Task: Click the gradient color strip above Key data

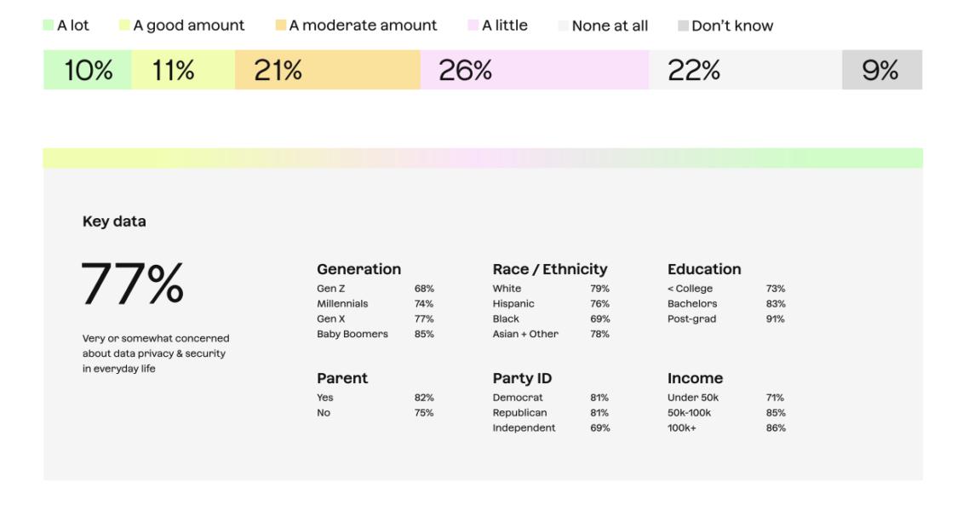Action: tap(483, 158)
